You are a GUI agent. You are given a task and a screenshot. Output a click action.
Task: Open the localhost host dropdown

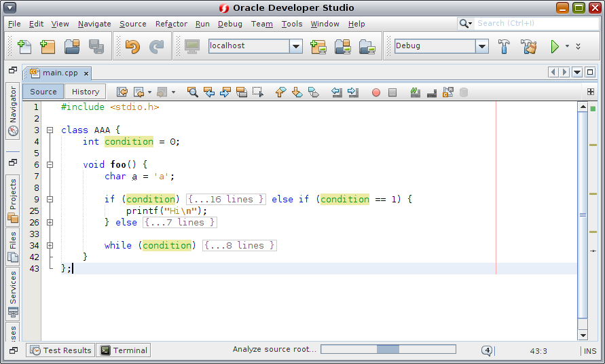coord(295,46)
